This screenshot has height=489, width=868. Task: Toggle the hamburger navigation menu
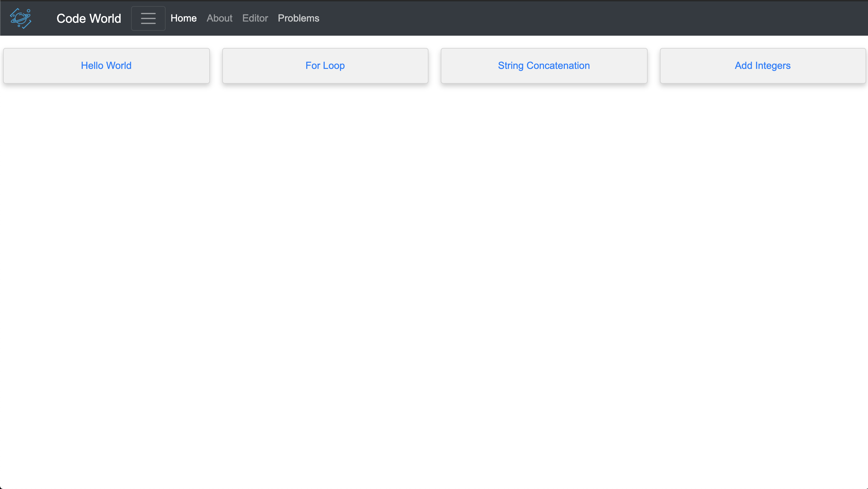[148, 18]
